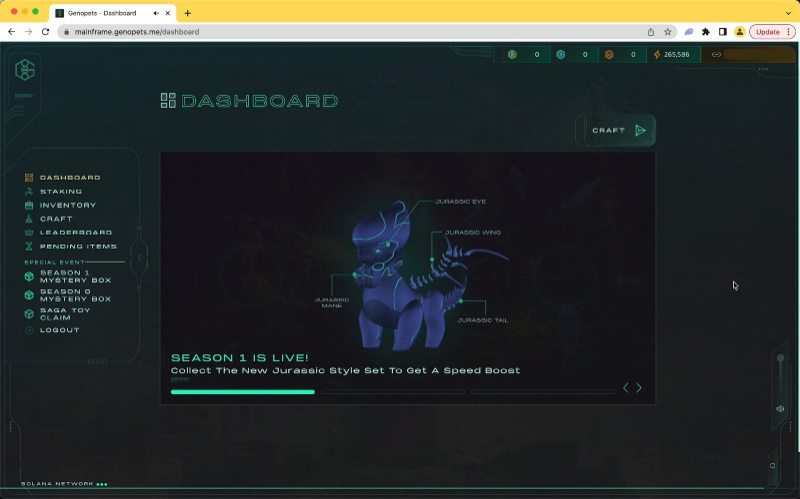Screen dimensions: 800x499
Task: Click the orange token balance icon
Action: point(609,55)
